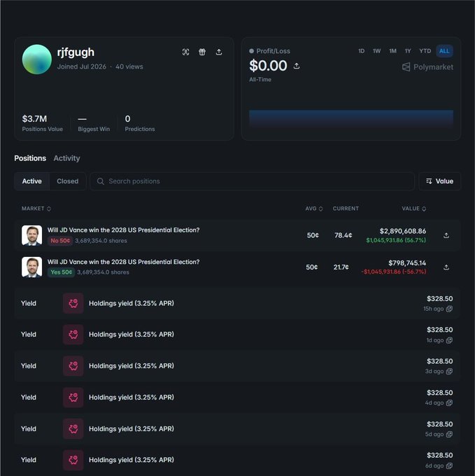Sort by MARKET column header
This screenshot has height=476, width=475.
pyautogui.click(x=36, y=209)
